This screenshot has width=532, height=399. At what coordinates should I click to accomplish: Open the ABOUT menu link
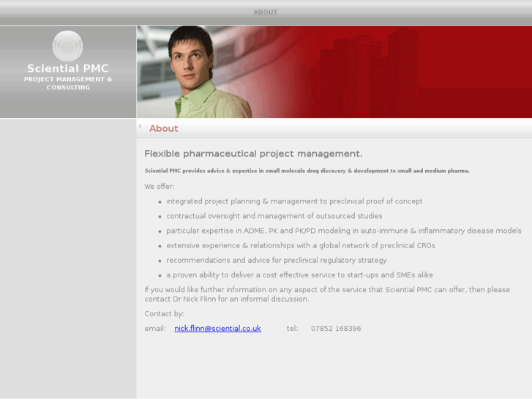click(x=266, y=12)
